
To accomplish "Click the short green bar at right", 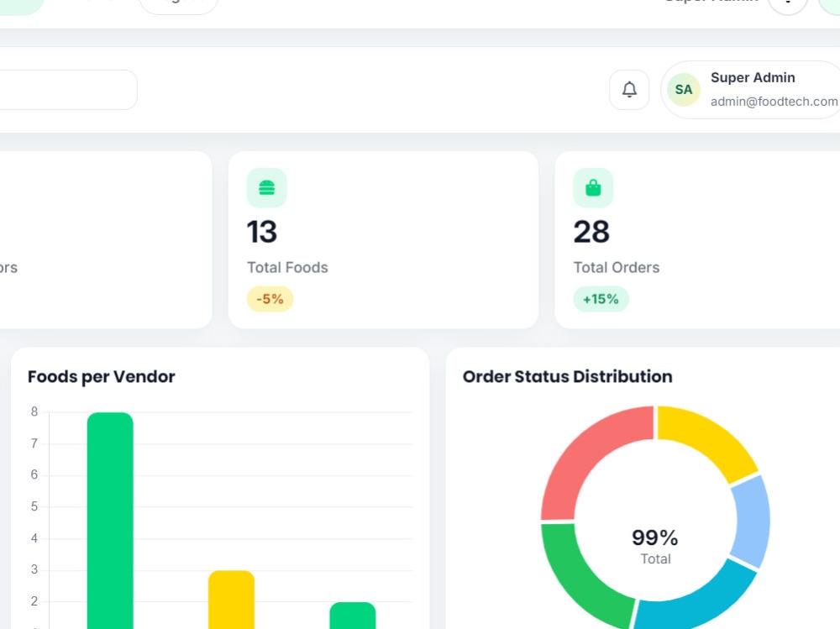I will point(353,615).
